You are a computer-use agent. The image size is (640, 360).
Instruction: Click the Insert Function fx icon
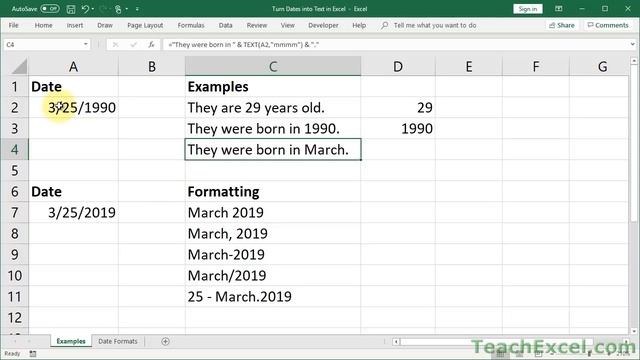click(x=151, y=44)
